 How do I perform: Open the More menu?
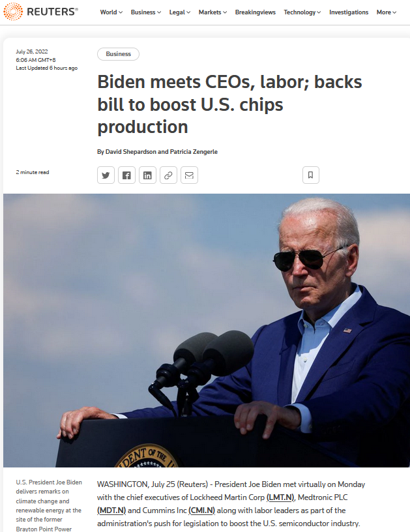[387, 12]
